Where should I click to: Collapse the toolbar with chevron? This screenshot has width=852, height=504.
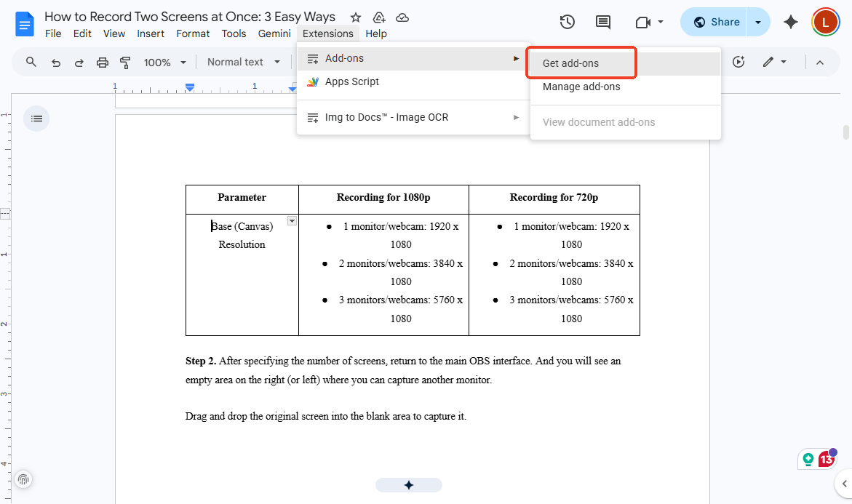point(820,63)
